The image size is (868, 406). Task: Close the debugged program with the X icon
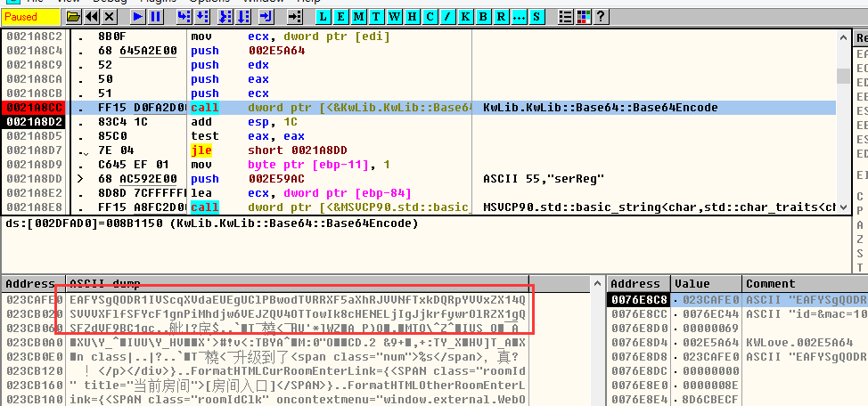click(109, 17)
